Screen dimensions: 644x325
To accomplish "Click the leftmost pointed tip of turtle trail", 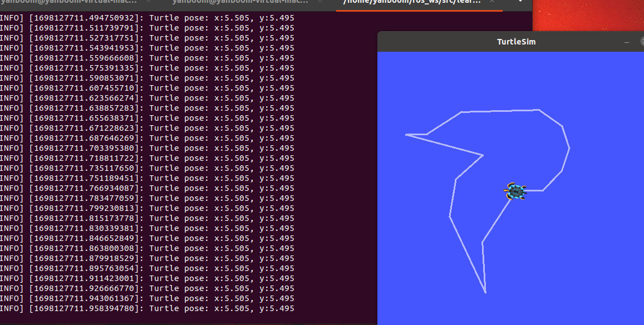I will [x=406, y=135].
